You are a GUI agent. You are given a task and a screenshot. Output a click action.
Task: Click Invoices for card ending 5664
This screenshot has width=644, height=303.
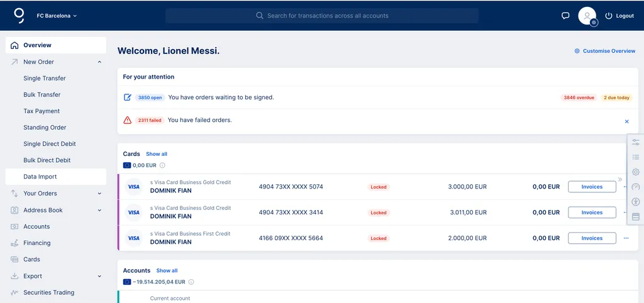(x=592, y=238)
